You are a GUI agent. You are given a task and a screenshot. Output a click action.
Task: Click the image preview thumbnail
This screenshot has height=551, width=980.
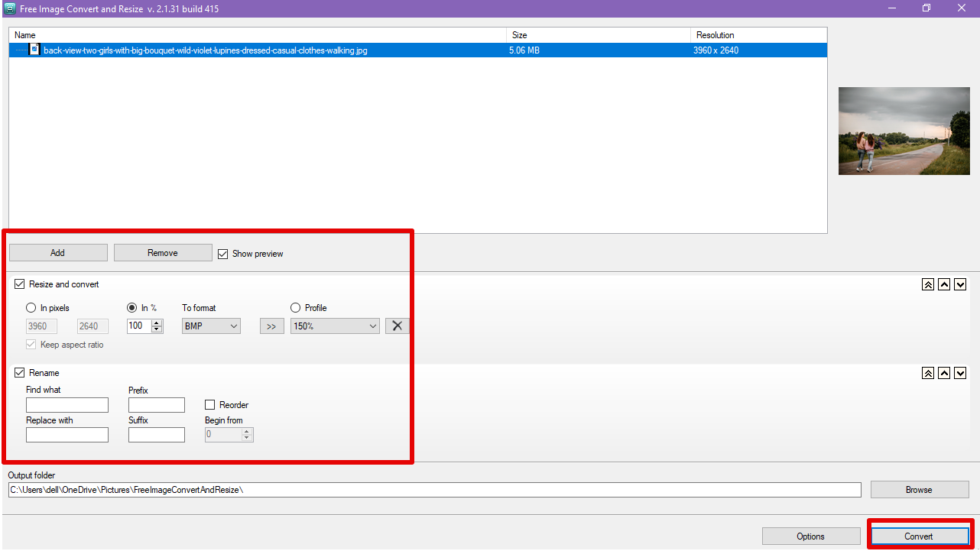tap(904, 131)
